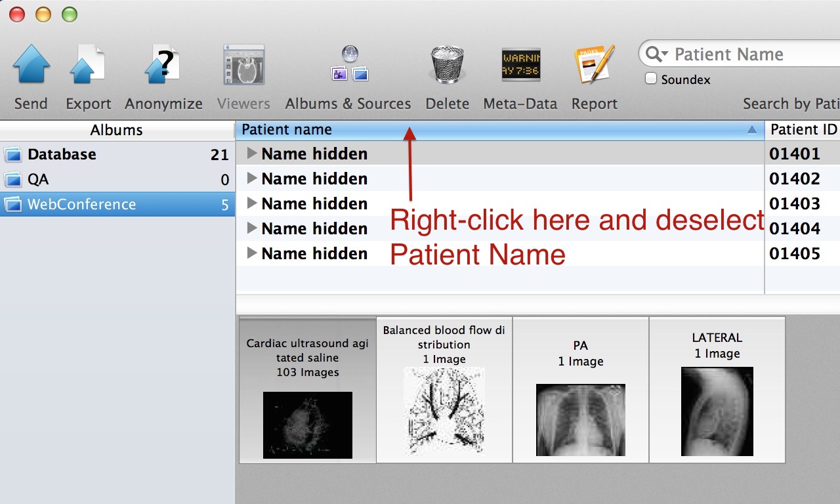The height and width of the screenshot is (504, 840).
Task: Close the window with the red button
Action: (x=17, y=14)
